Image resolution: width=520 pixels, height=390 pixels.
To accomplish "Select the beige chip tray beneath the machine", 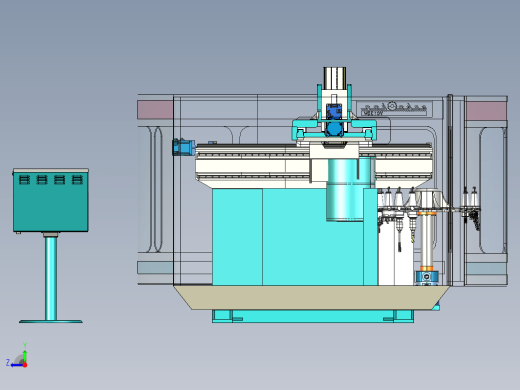I will tap(312, 297).
